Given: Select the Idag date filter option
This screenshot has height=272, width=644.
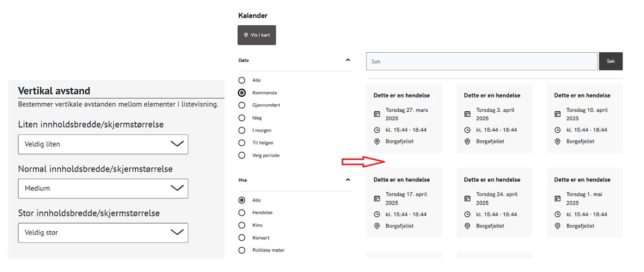Looking at the screenshot, I should [x=241, y=118].
